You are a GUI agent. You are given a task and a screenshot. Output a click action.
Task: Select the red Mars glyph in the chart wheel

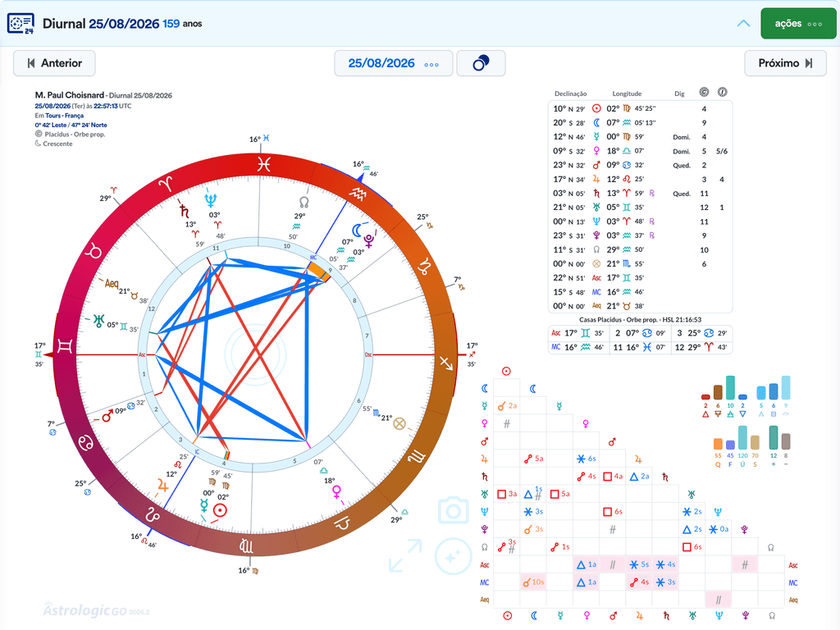tap(107, 415)
